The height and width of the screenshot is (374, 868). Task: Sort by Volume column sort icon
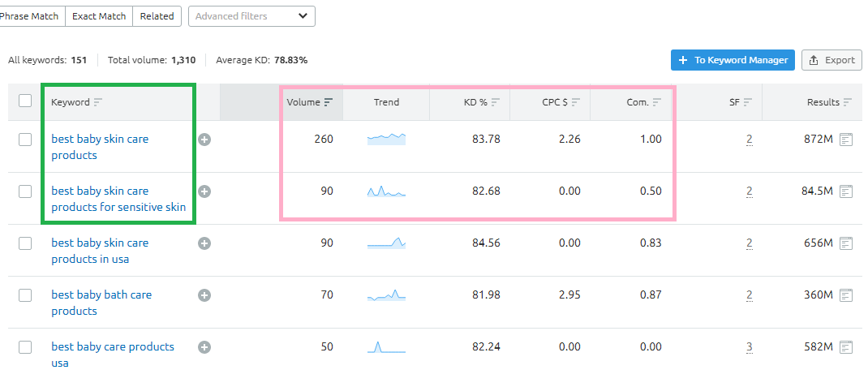click(x=329, y=102)
